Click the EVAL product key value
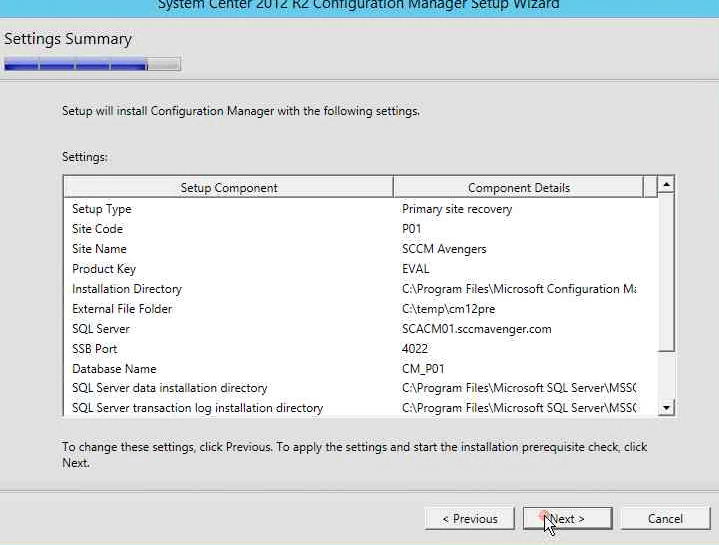This screenshot has width=719, height=545. [415, 269]
